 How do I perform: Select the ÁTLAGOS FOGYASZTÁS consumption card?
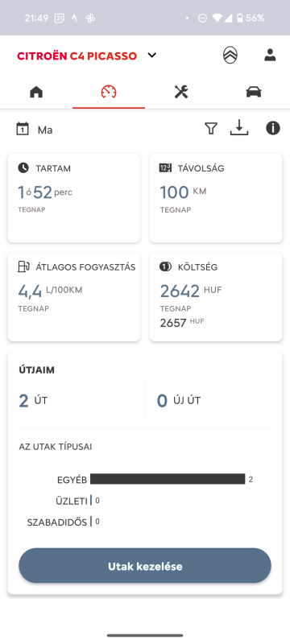pyautogui.click(x=74, y=296)
